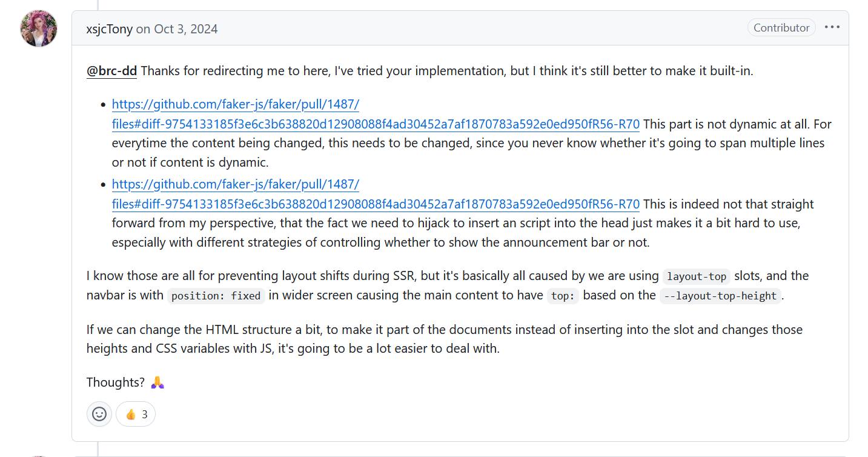Image resolution: width=868 pixels, height=457 pixels.
Task: Open the faker pull link in first bullet
Action: (376, 114)
